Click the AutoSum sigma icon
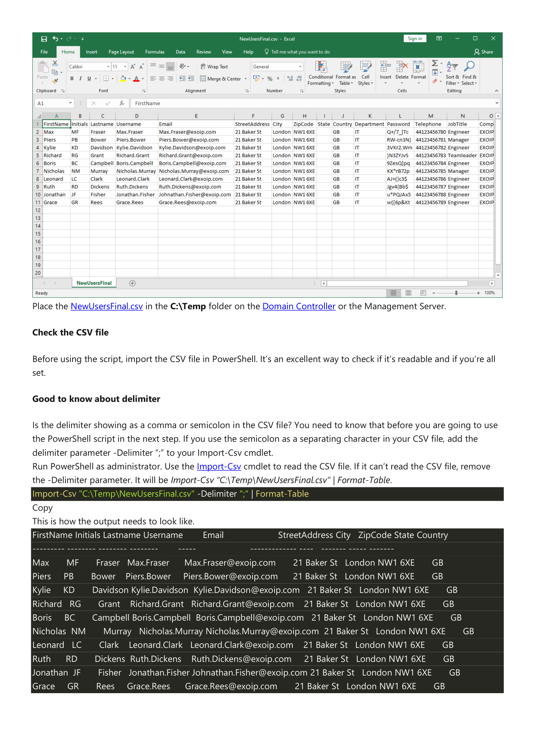 tap(435, 63)
